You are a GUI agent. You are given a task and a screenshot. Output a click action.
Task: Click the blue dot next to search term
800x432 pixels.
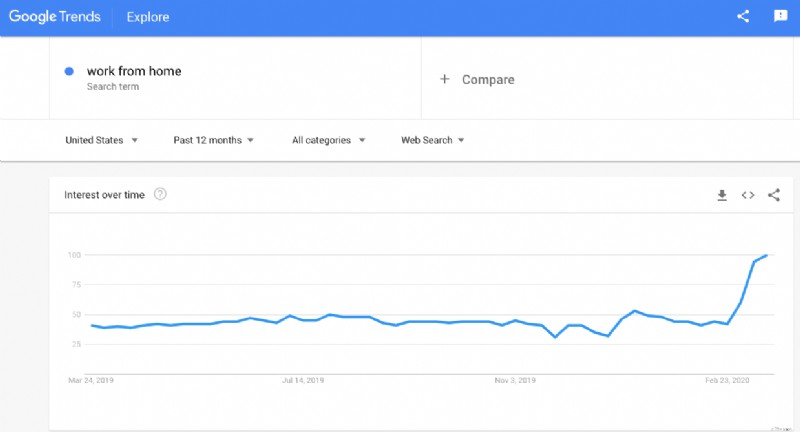(x=69, y=71)
